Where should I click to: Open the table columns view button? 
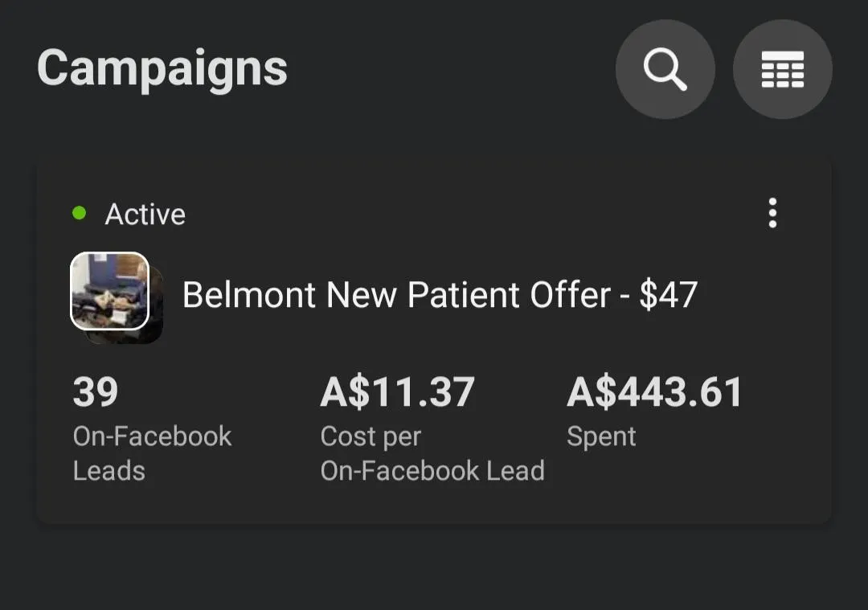click(x=782, y=69)
